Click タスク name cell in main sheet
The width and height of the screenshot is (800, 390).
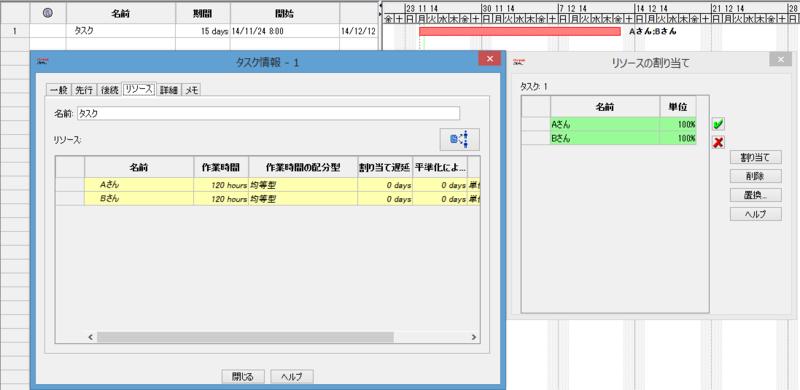coord(121,31)
